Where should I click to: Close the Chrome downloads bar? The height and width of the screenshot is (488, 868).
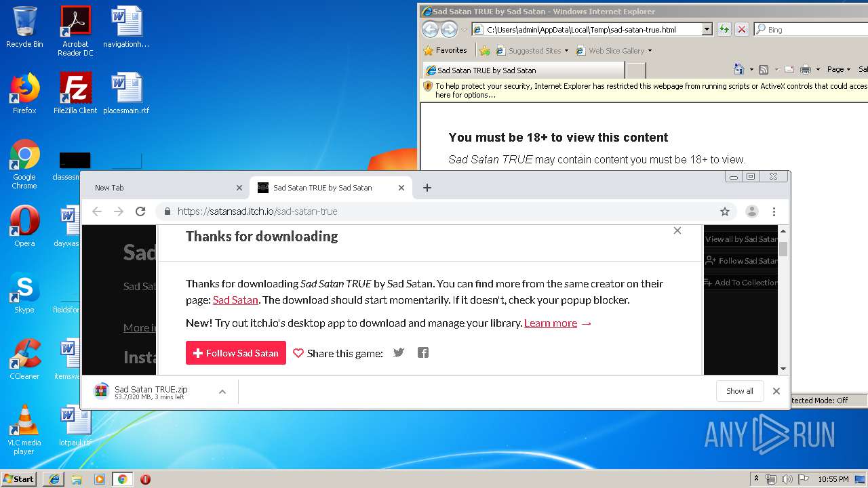pyautogui.click(x=776, y=391)
